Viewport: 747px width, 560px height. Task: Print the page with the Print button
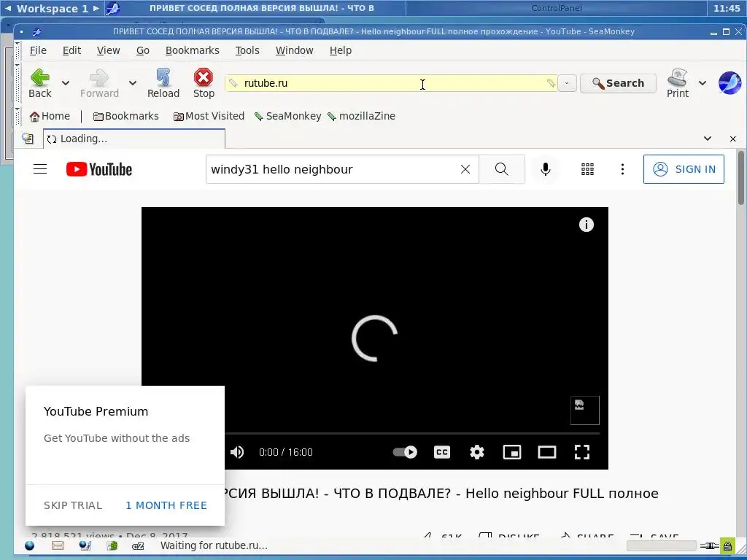678,83
